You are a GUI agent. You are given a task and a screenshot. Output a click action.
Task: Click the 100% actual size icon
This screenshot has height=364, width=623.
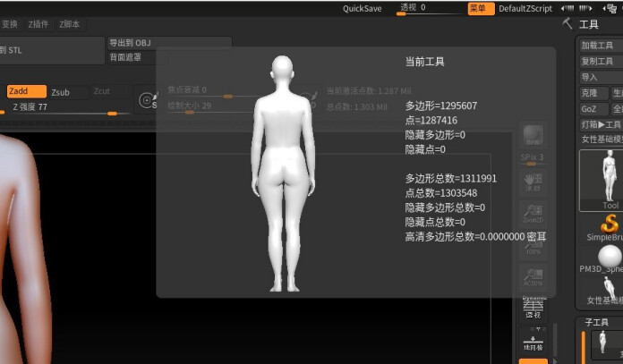tap(533, 246)
